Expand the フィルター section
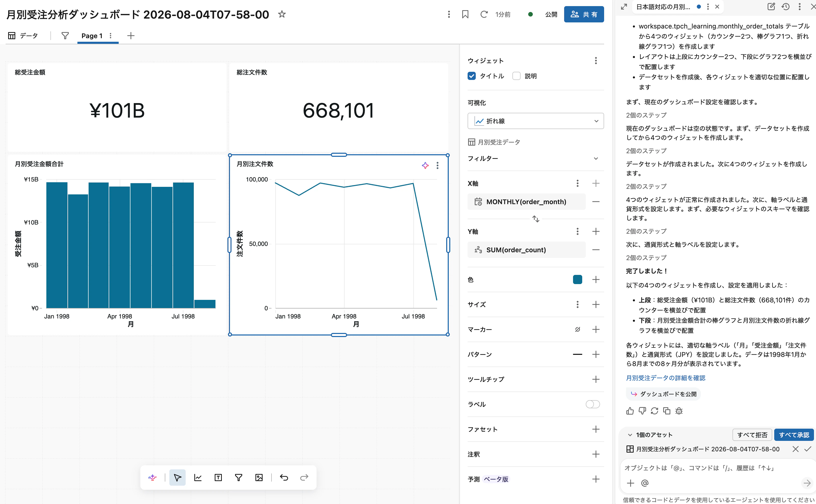 coord(596,159)
